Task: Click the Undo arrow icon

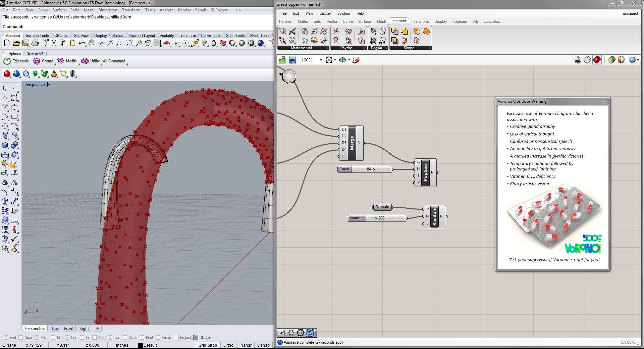Action: [x=82, y=43]
